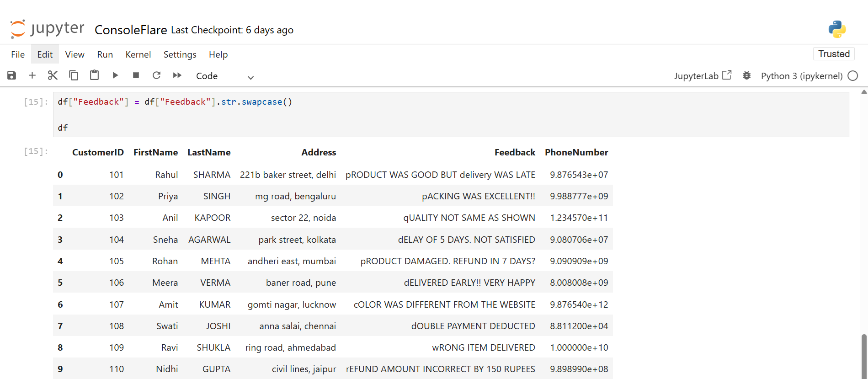Cut the selected cell using scissors icon

(53, 75)
